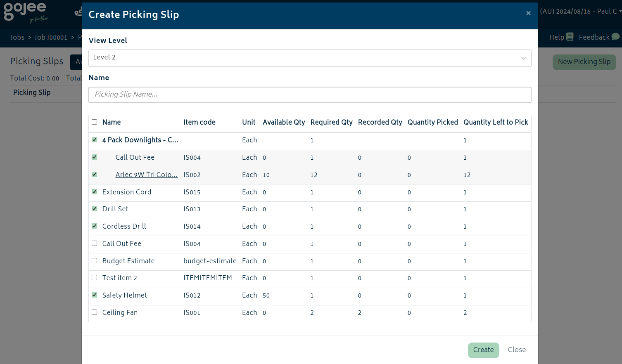
Task: Click the Quantity Picked column header
Action: [433, 122]
